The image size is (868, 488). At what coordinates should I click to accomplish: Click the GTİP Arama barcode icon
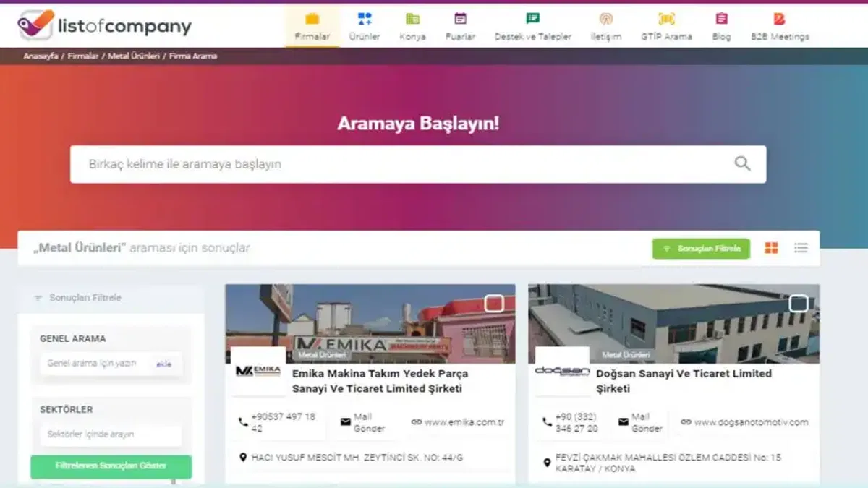(x=666, y=19)
